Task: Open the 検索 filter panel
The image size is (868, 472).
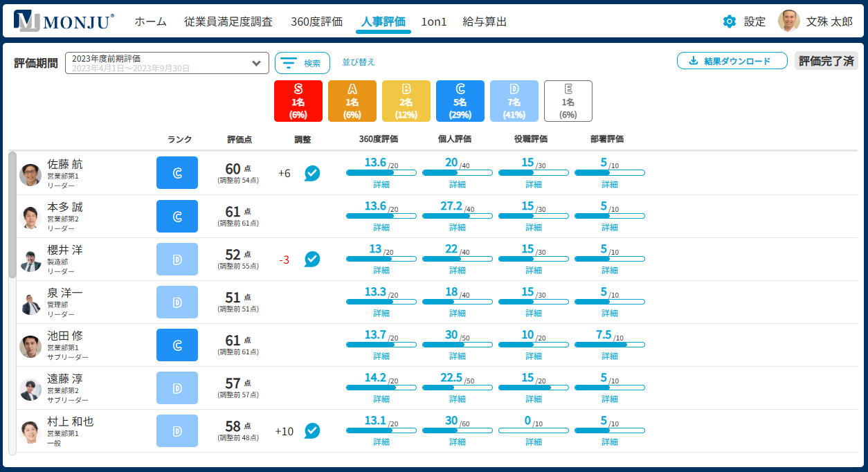Action: pos(302,63)
